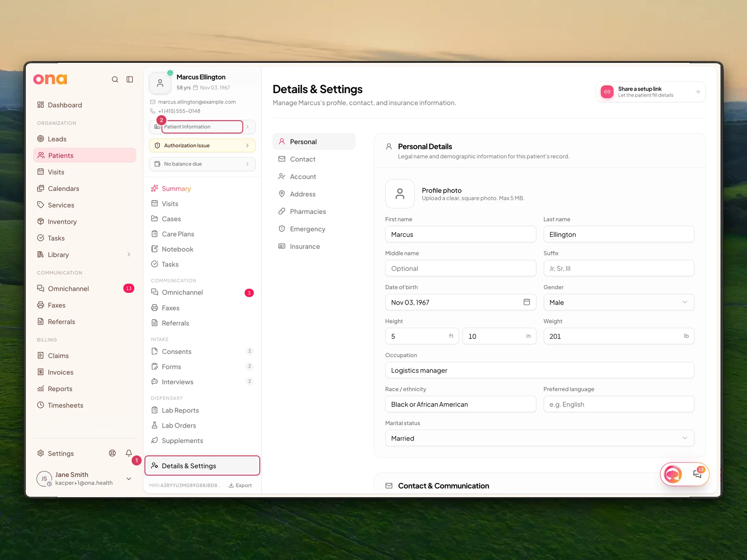Go to Patients in the main sidebar
747x560 pixels.
coord(85,156)
